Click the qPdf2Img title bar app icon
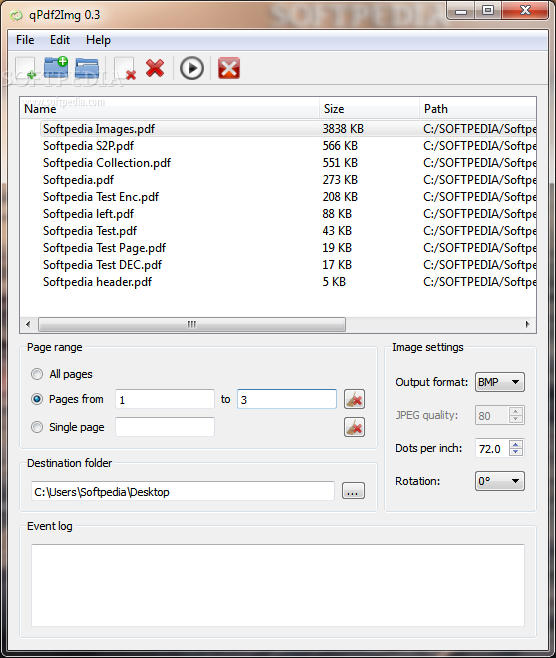 pyautogui.click(x=16, y=16)
